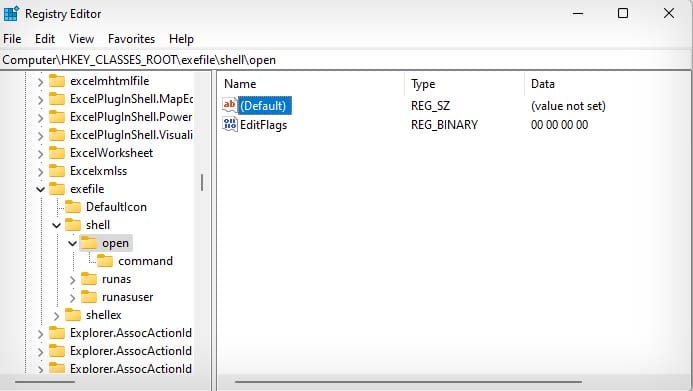This screenshot has width=693, height=391.
Task: Expand the ExcelWorksheet key
Action: pyautogui.click(x=40, y=154)
